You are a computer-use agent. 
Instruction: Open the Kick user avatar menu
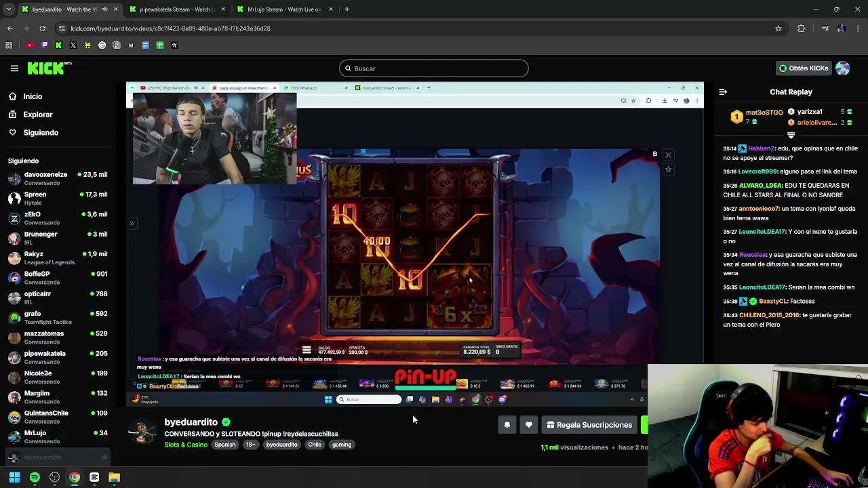tap(843, 68)
